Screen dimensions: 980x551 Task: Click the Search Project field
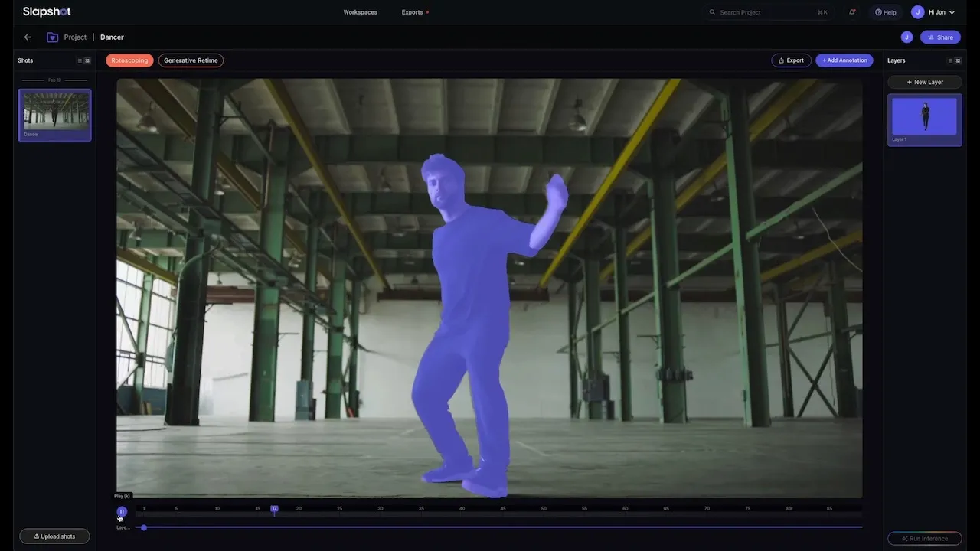(768, 12)
